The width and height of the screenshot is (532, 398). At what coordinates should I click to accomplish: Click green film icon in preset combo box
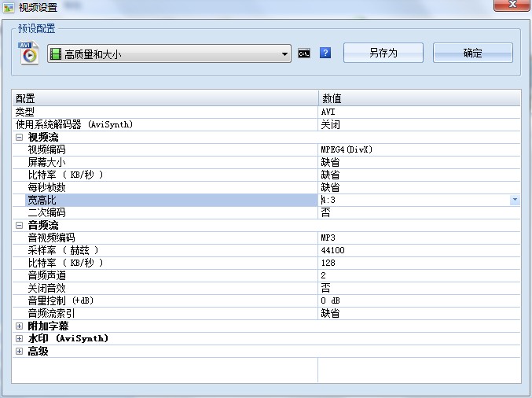[56, 54]
